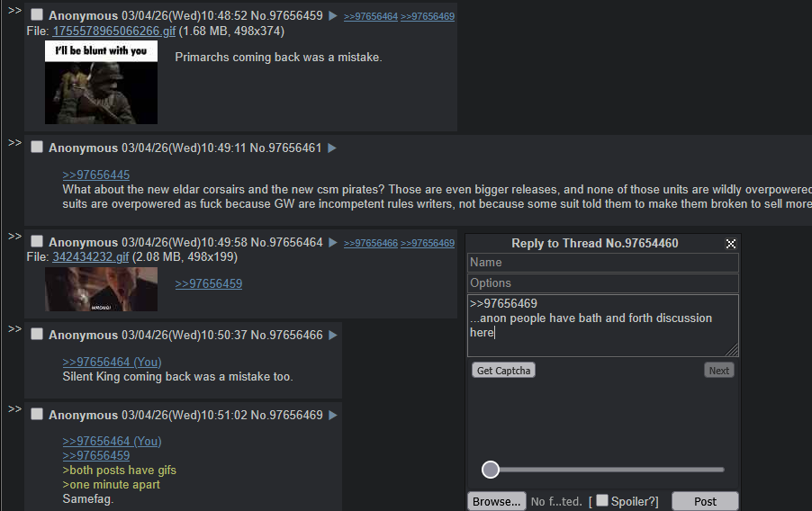Open post menu arrow for No.97656461

click(332, 148)
